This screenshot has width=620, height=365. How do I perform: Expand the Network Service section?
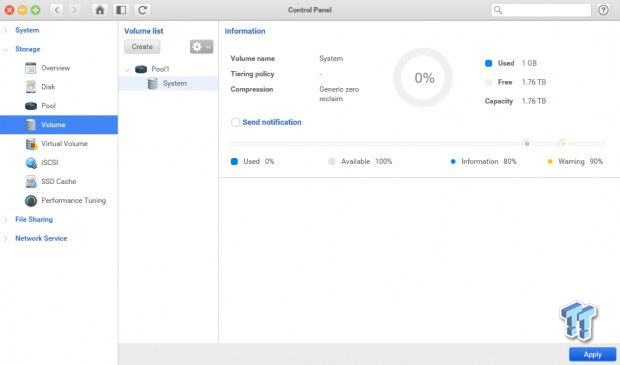coord(6,238)
